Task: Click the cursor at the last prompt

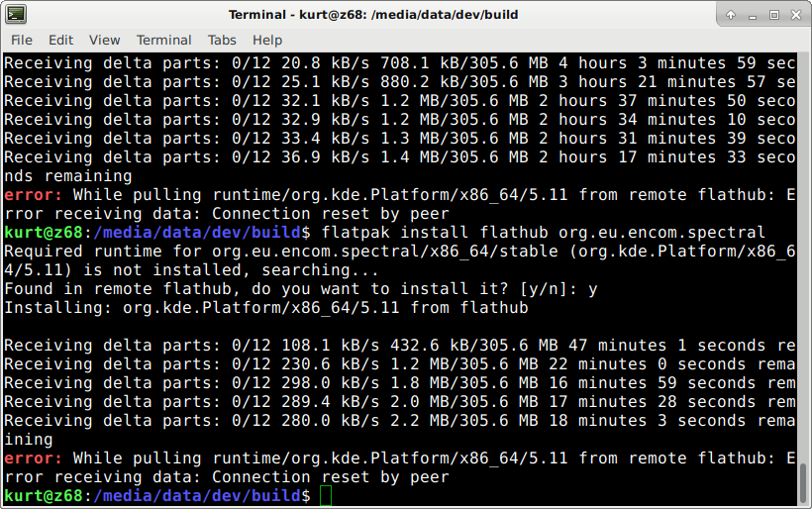Action: [326, 496]
